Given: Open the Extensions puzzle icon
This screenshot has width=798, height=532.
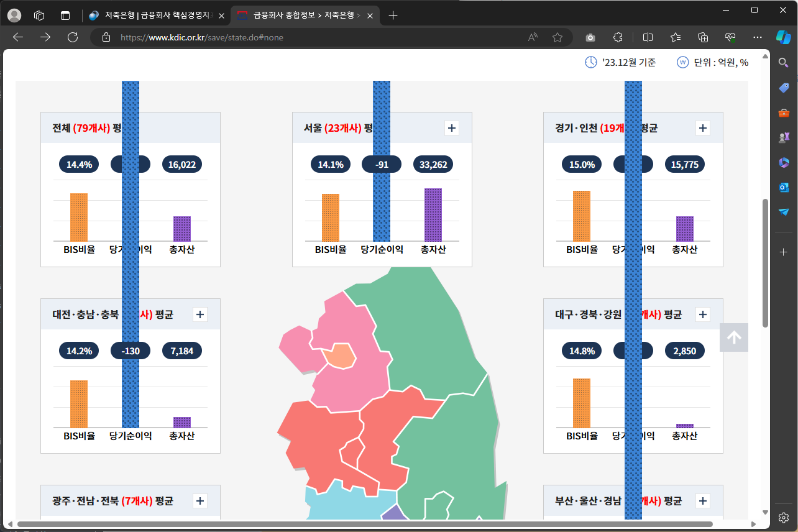Looking at the screenshot, I should [618, 37].
